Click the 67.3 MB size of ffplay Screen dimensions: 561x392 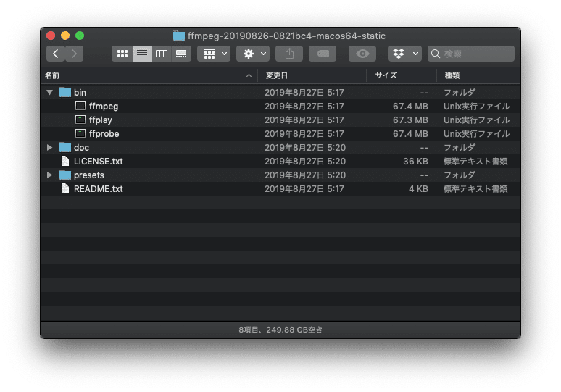pos(410,120)
